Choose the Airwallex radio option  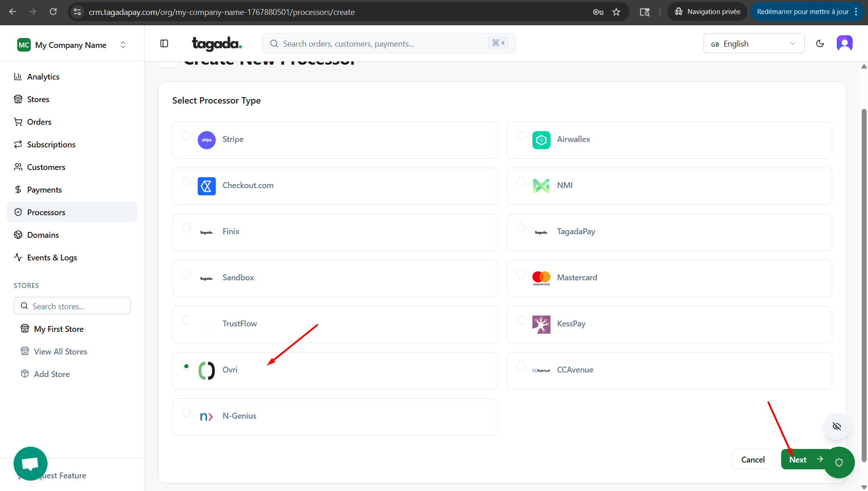[x=521, y=136]
